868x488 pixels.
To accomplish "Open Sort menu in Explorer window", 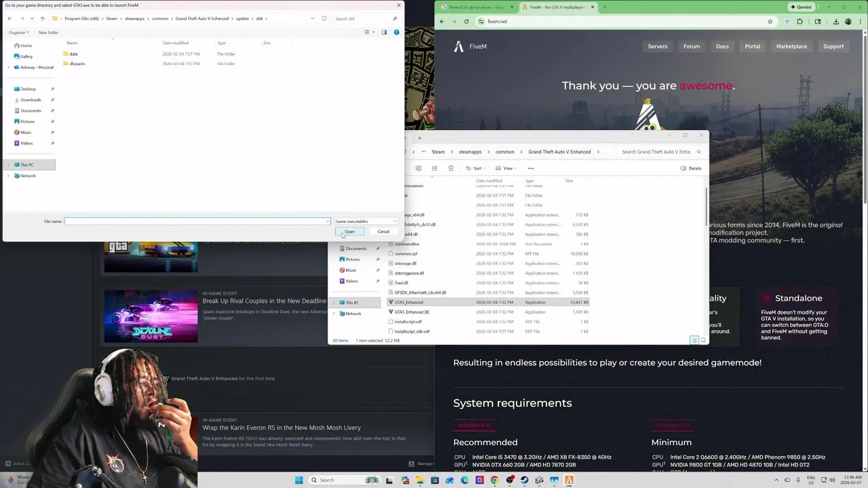I will click(x=477, y=168).
